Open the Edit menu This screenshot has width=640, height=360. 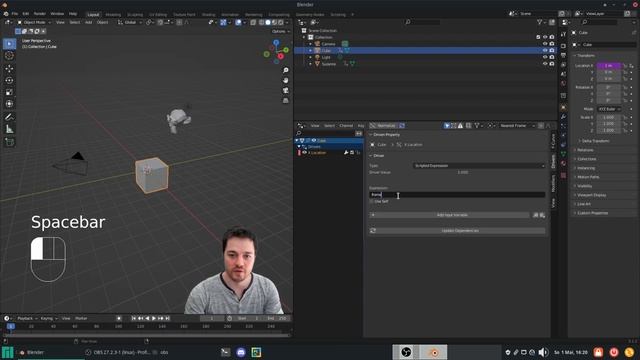pos(26,14)
